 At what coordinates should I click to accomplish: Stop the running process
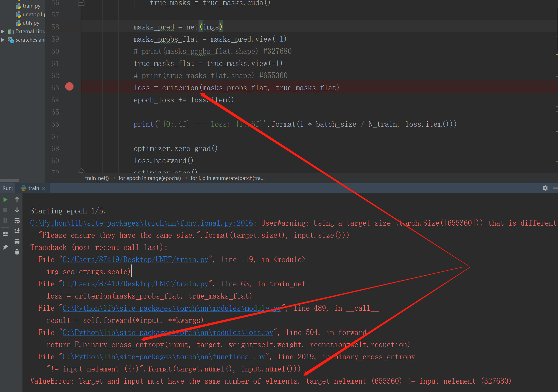coord(5,210)
